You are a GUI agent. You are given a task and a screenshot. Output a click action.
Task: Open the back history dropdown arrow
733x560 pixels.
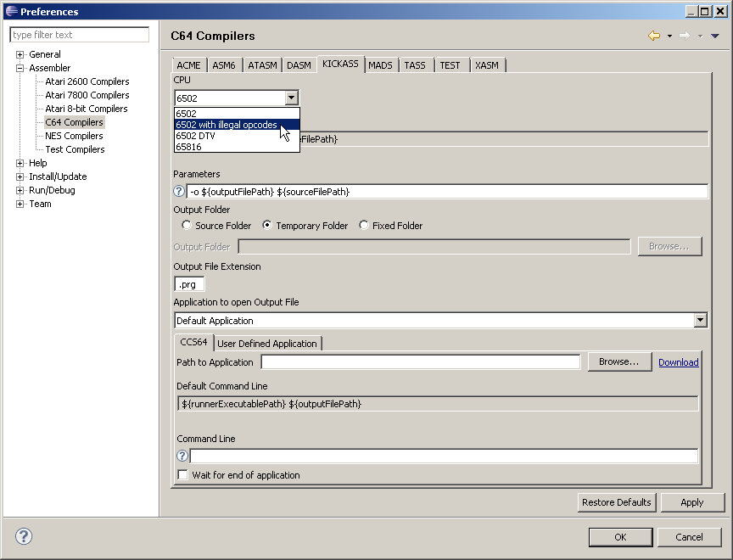(x=669, y=36)
